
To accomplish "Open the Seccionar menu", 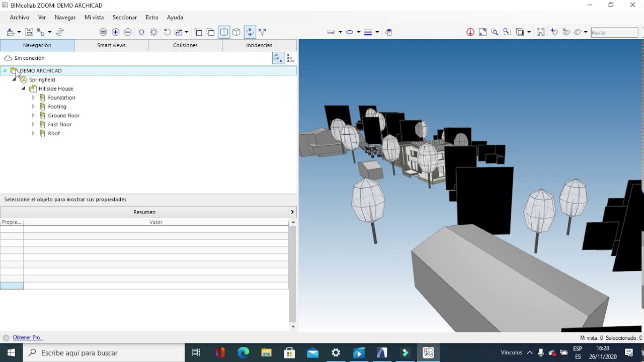I will click(x=125, y=17).
